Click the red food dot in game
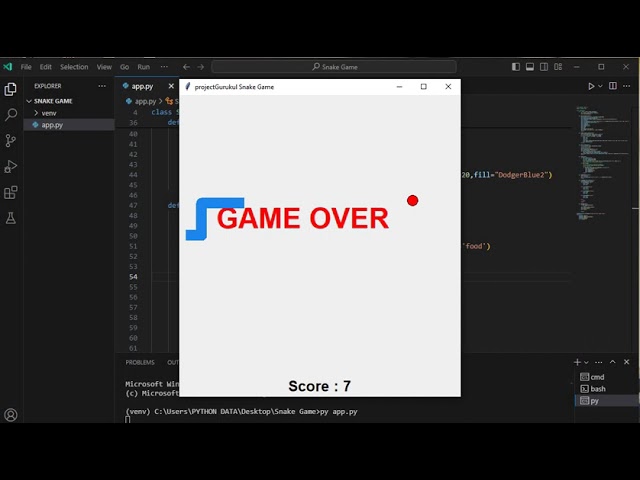The width and height of the screenshot is (640, 480). [412, 200]
